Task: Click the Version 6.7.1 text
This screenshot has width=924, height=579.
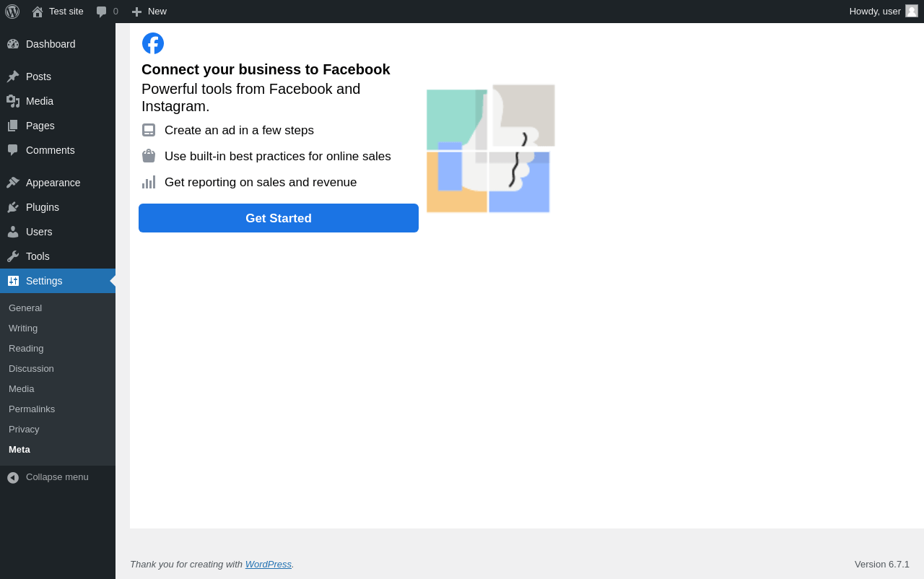Action: (882, 565)
